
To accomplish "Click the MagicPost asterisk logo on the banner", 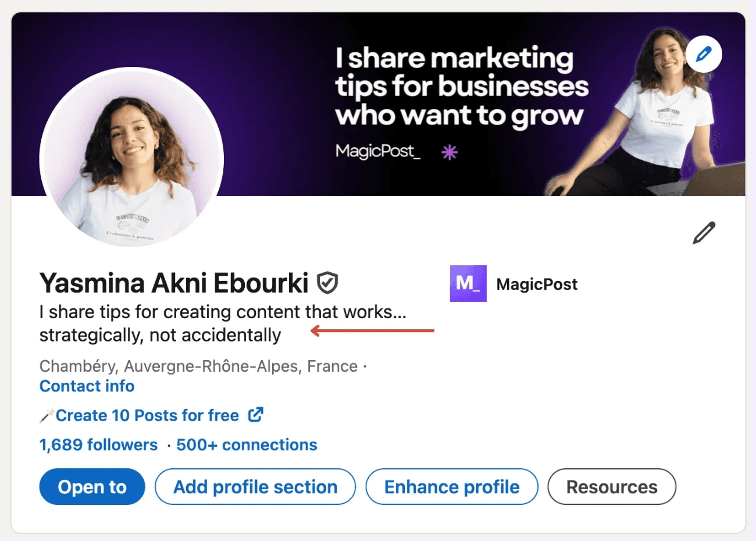I will click(x=450, y=152).
